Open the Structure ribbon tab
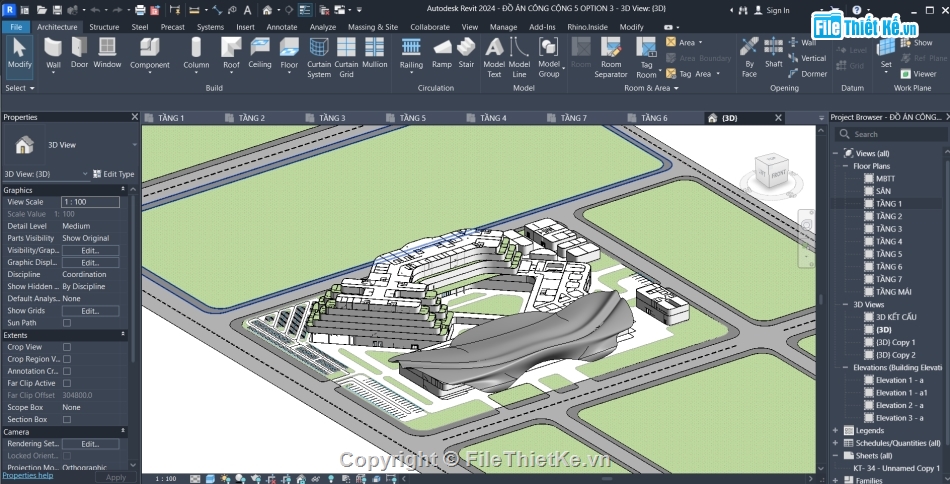Screen dimensions: 950x484 pyautogui.click(x=104, y=27)
